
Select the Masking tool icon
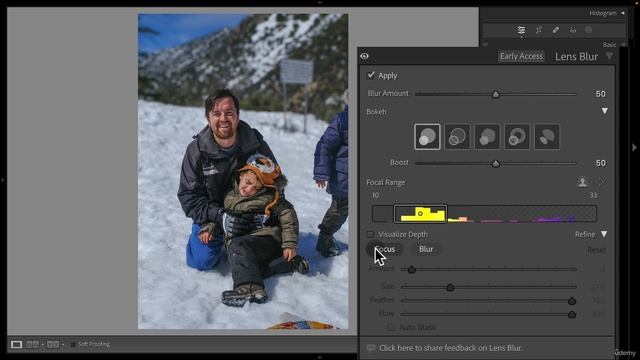click(x=588, y=30)
